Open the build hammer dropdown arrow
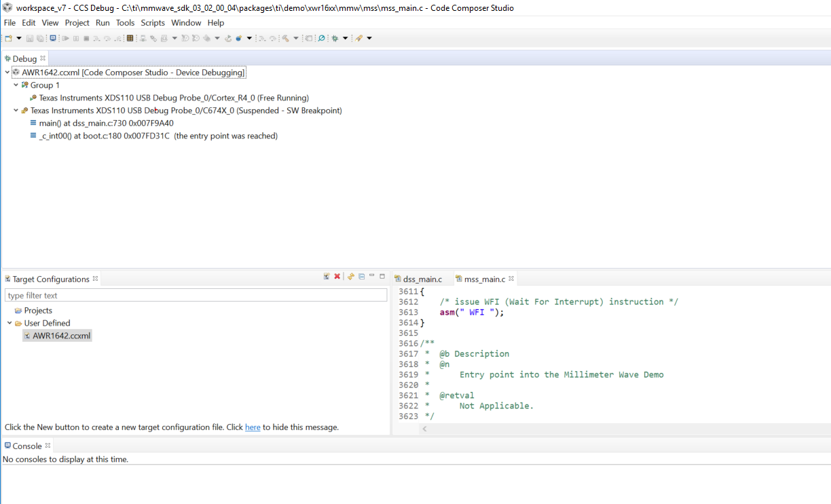The image size is (831, 504). pos(296,38)
